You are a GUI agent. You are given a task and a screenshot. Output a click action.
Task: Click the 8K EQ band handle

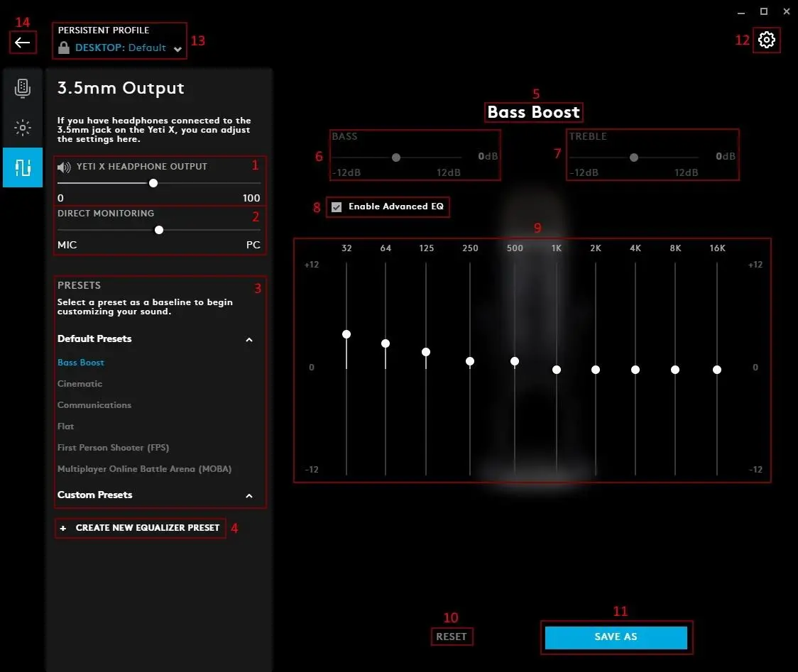pyautogui.click(x=675, y=370)
